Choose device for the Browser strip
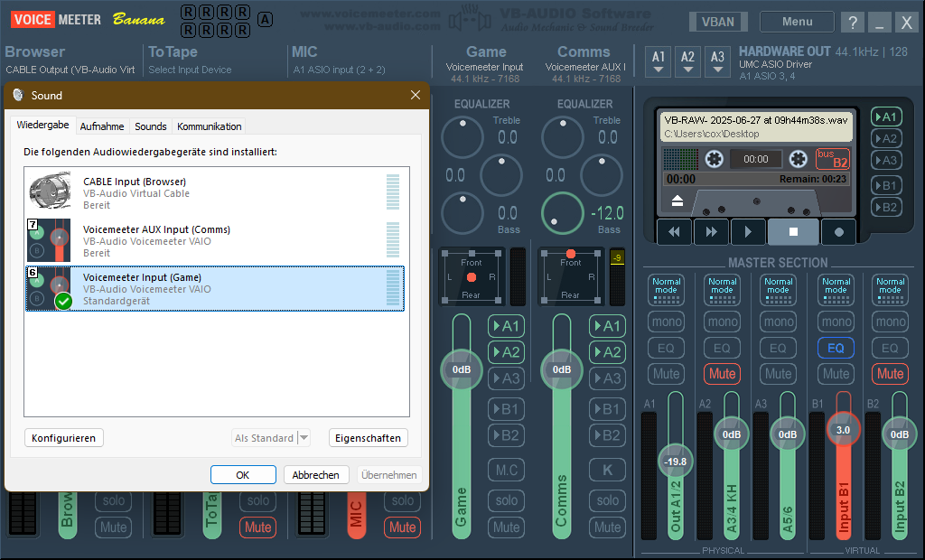The height and width of the screenshot is (560, 925). [70, 70]
